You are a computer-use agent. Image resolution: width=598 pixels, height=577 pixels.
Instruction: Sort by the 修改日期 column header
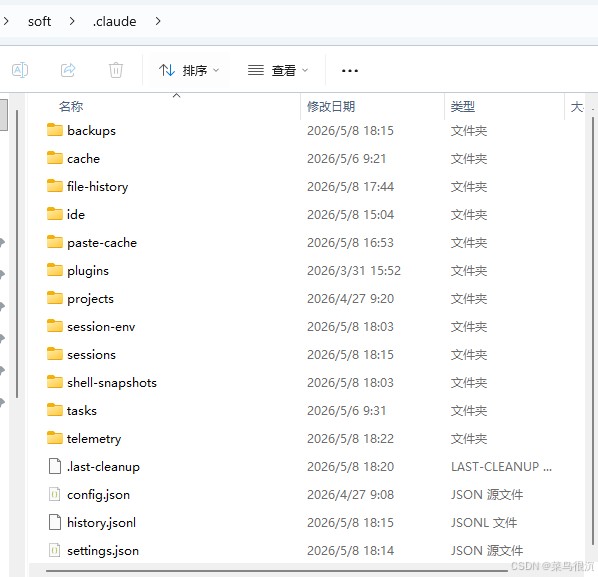click(x=331, y=106)
